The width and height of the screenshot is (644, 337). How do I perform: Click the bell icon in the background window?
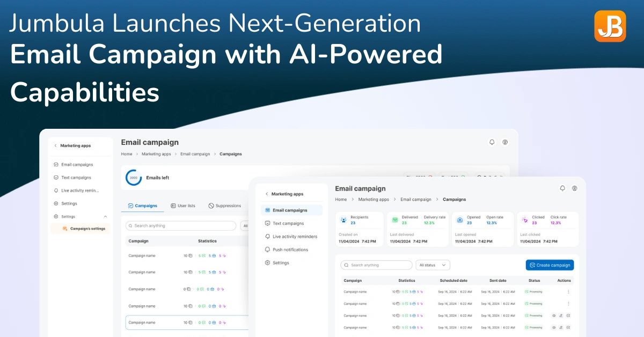point(492,142)
